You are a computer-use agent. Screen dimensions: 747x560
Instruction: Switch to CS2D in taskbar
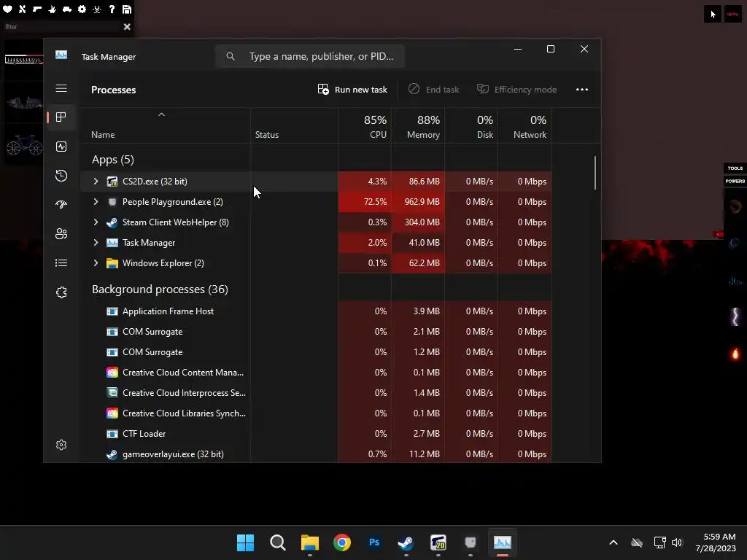click(438, 542)
